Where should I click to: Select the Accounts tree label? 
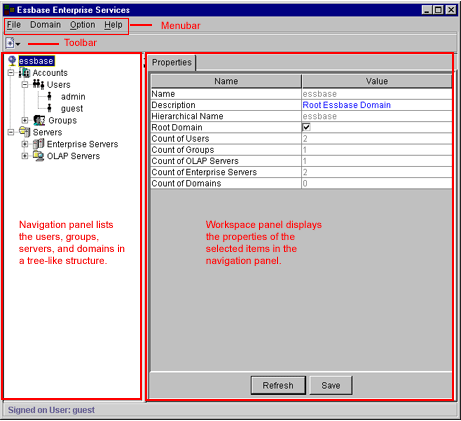[x=50, y=73]
